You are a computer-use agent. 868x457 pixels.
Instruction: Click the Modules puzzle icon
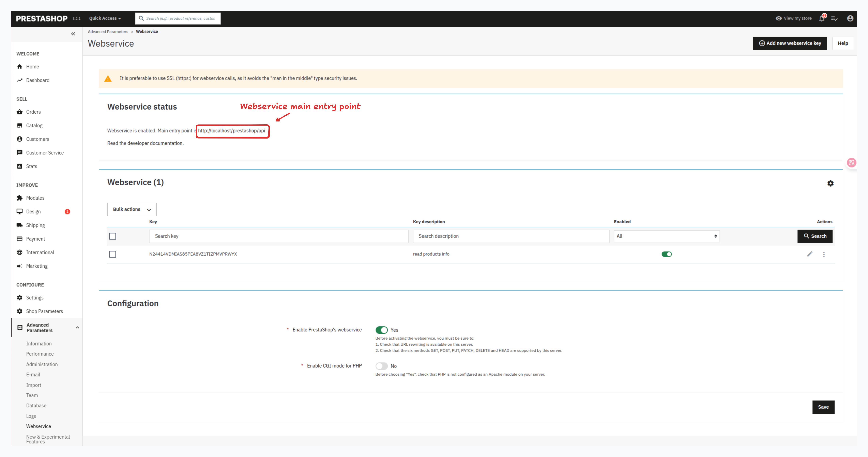tap(20, 198)
